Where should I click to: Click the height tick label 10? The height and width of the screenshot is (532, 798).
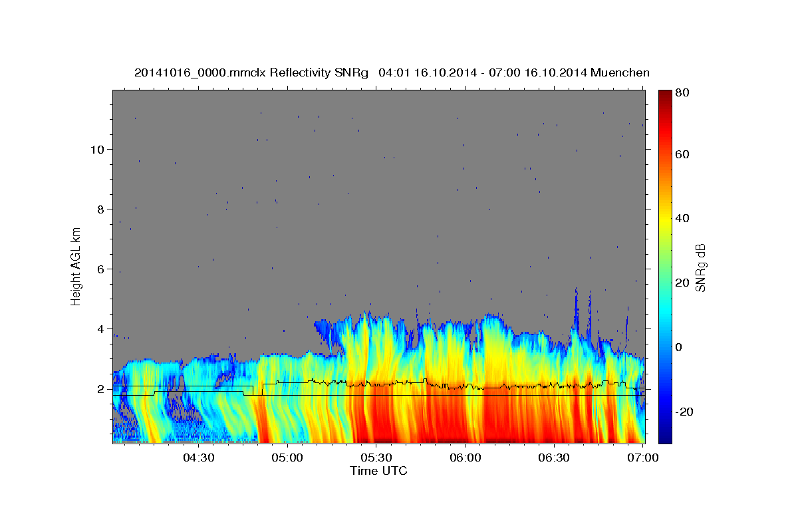click(96, 149)
